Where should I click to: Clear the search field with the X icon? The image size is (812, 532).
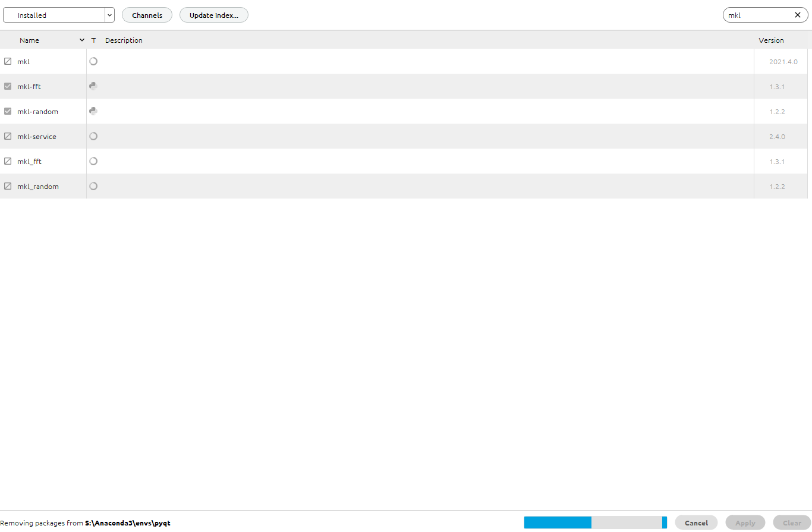[x=798, y=15]
